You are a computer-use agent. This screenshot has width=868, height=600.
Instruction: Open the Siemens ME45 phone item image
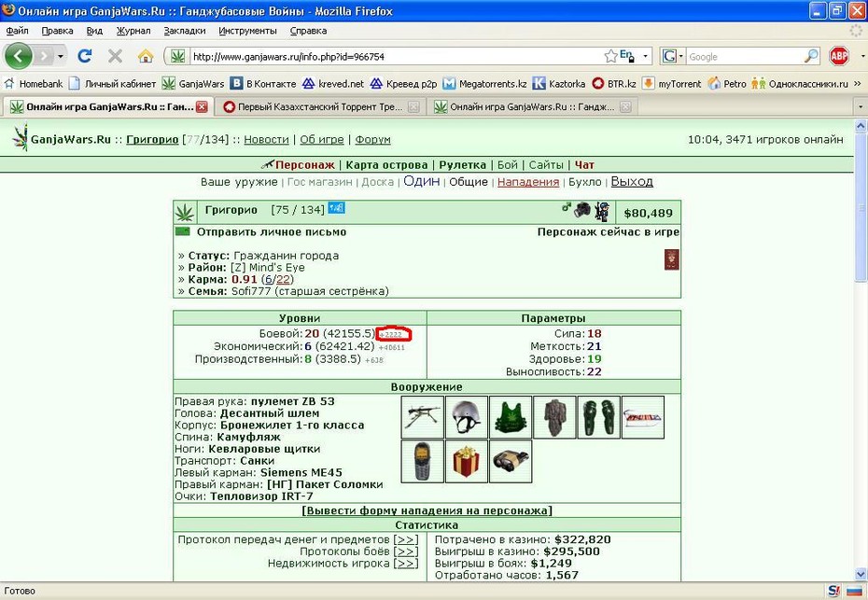423,461
